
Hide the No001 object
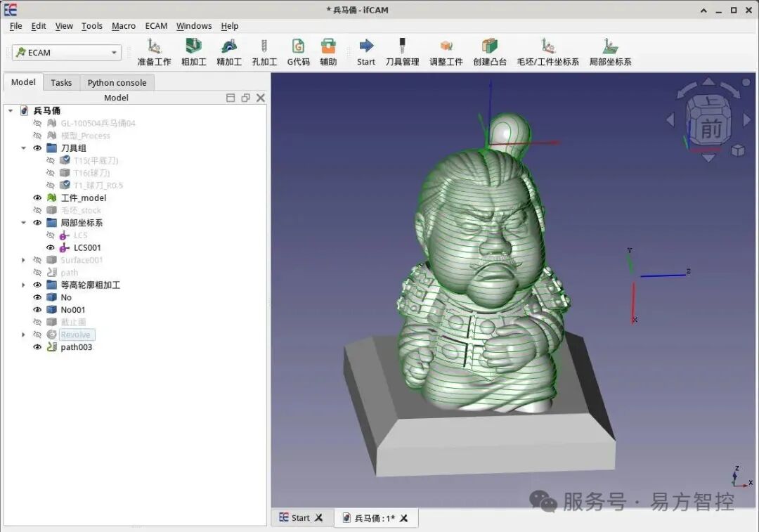click(37, 309)
